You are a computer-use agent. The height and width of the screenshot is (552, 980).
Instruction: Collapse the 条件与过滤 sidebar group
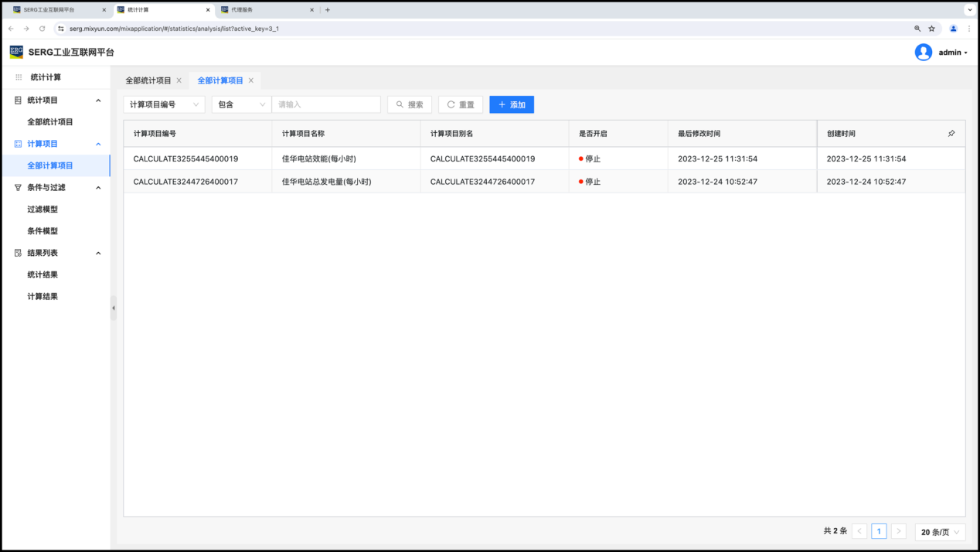click(x=98, y=188)
